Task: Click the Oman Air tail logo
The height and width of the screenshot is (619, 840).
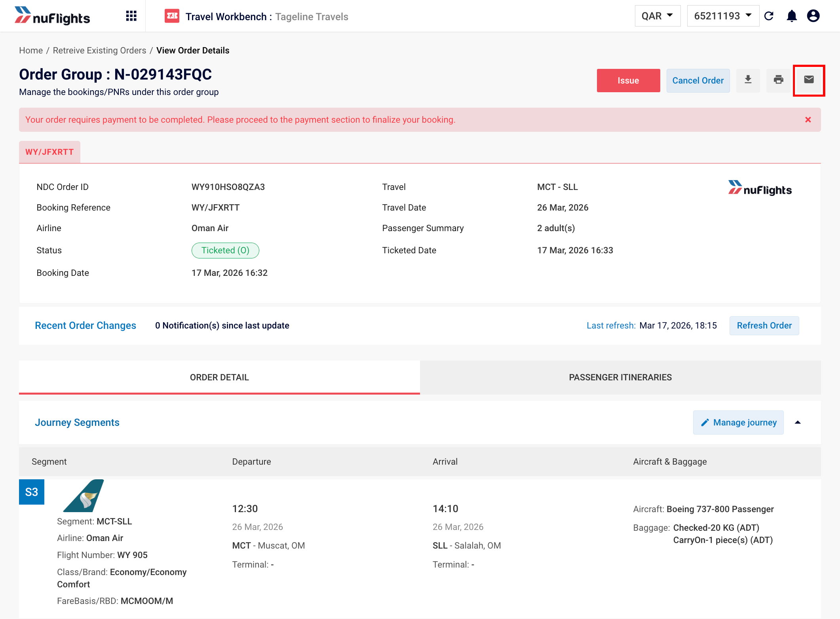Action: [84, 496]
